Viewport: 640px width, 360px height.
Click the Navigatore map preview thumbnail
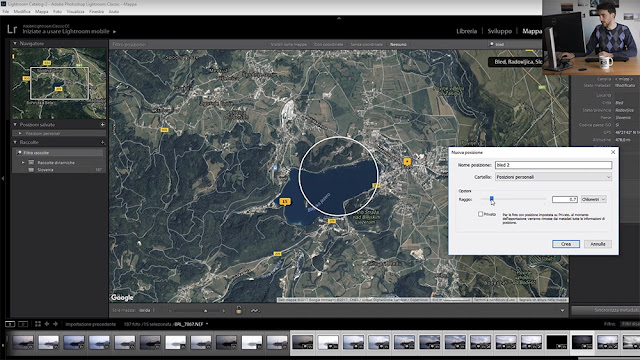59,84
